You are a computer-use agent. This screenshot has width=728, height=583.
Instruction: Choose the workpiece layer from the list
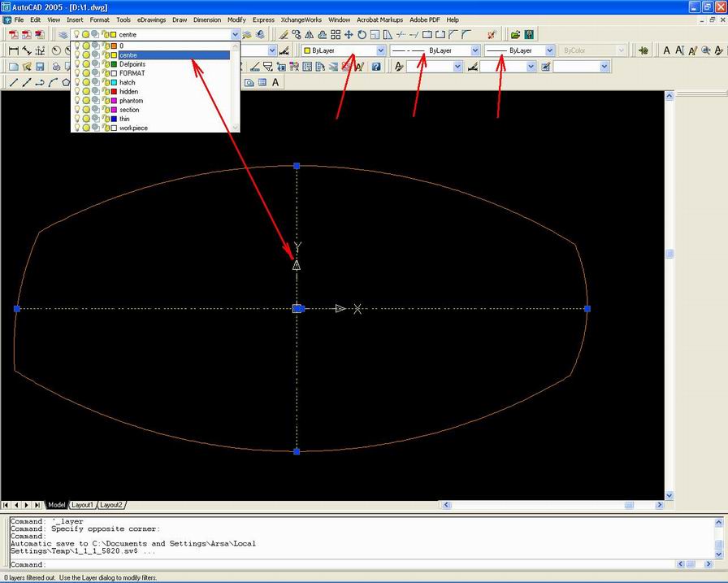133,128
